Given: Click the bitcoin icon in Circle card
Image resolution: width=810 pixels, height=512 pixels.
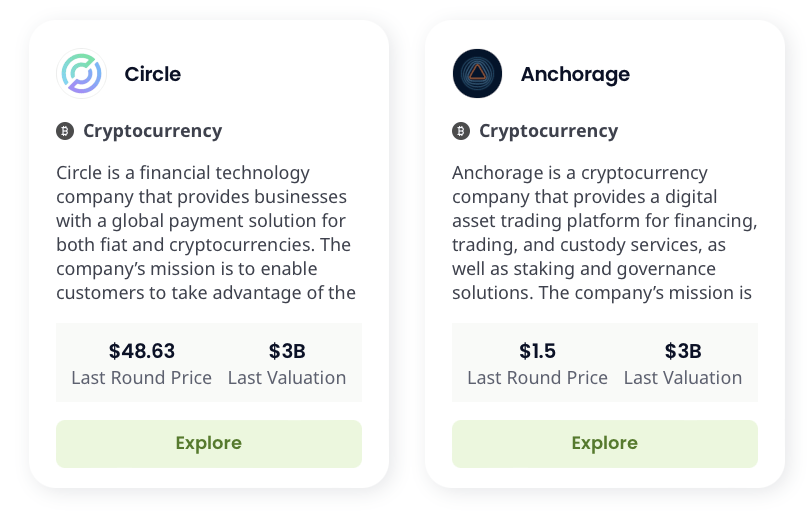Looking at the screenshot, I should click(x=65, y=131).
